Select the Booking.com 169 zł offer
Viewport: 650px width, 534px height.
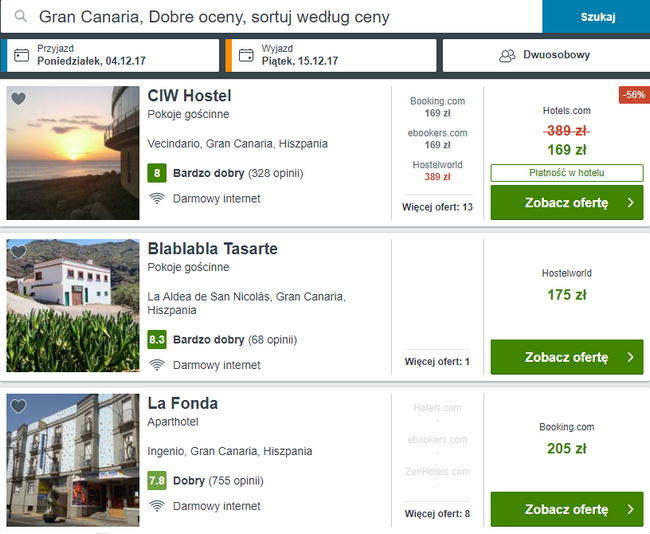(x=438, y=107)
